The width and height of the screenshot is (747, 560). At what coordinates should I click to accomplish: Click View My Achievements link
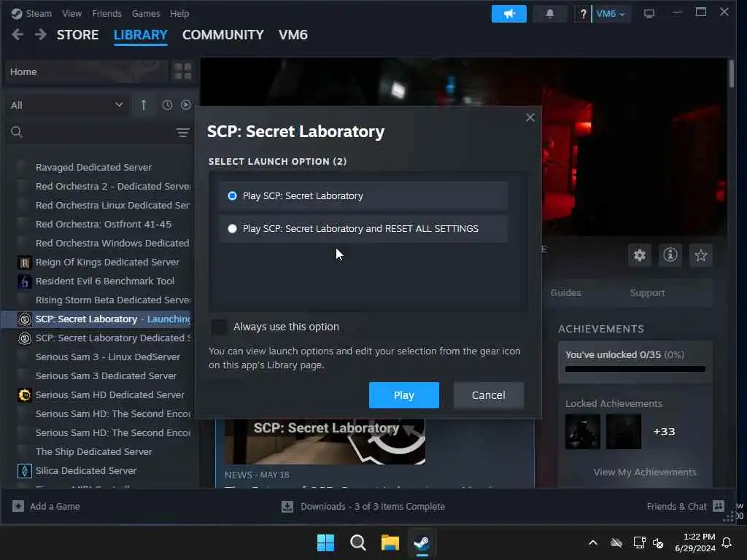pos(645,472)
